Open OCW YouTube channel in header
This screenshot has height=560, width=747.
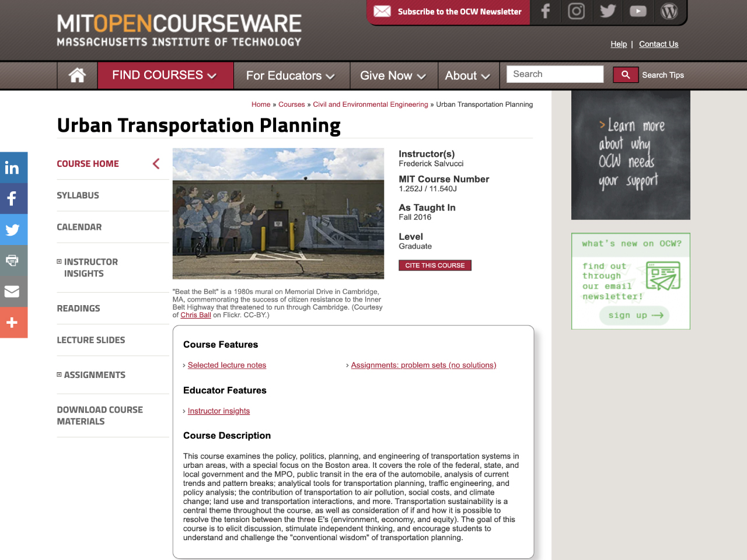coord(638,11)
